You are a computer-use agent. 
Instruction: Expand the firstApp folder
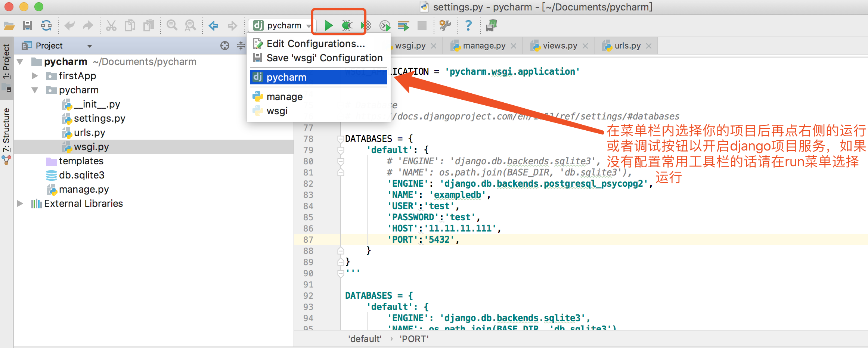click(x=35, y=76)
